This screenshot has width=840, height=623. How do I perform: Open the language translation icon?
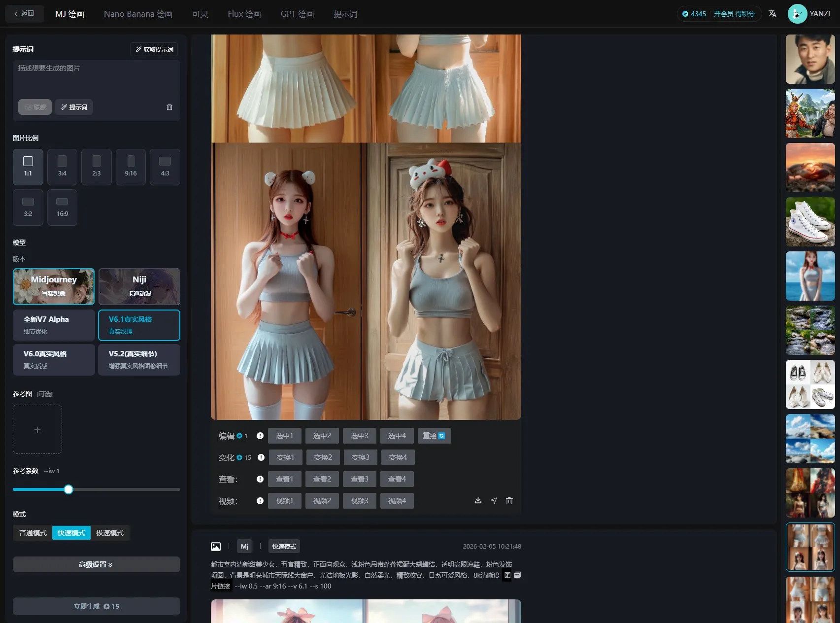pos(773,14)
